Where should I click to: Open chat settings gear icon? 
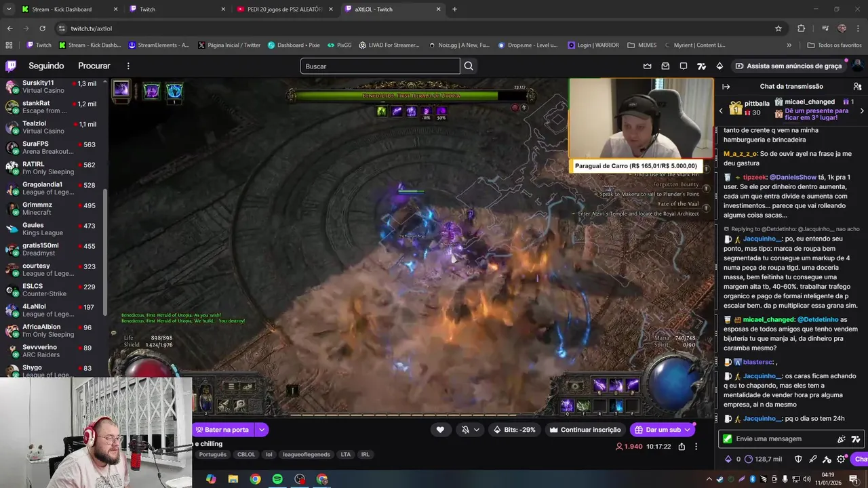(842, 459)
